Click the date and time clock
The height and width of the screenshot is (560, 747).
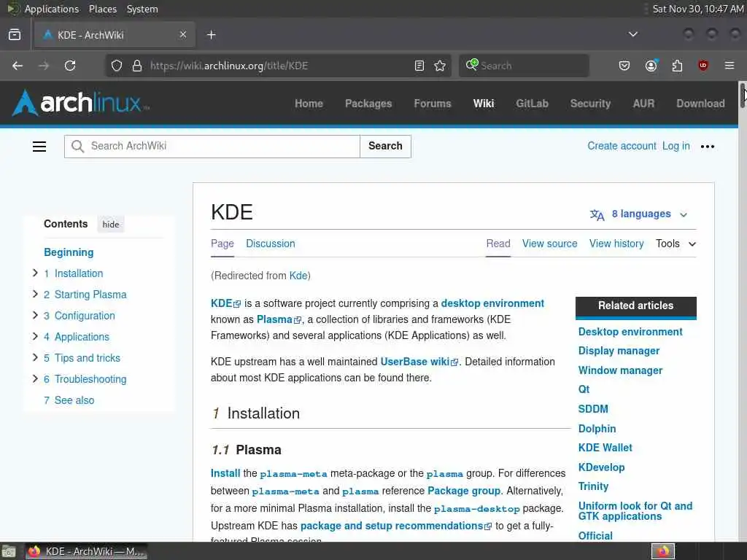tap(697, 9)
